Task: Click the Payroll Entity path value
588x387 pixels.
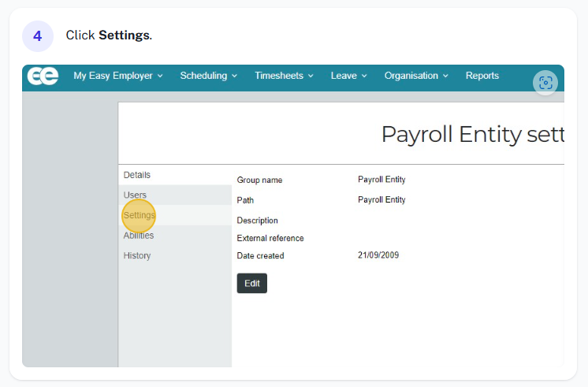Action: coord(381,200)
